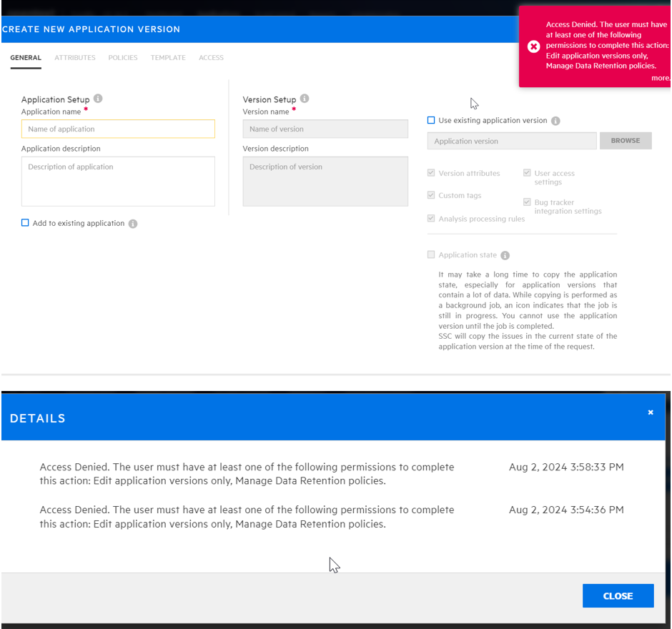Click the 'Aug 2, 2024 3:54:36 PM' timestamp
672x629 pixels.
566,510
